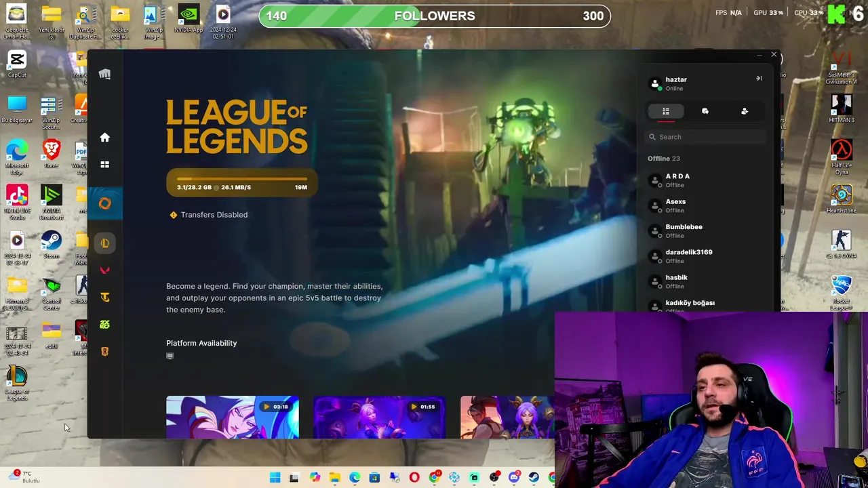The image size is (868, 488).
Task: Play the 01:55 video thumbnail
Action: coord(379,417)
